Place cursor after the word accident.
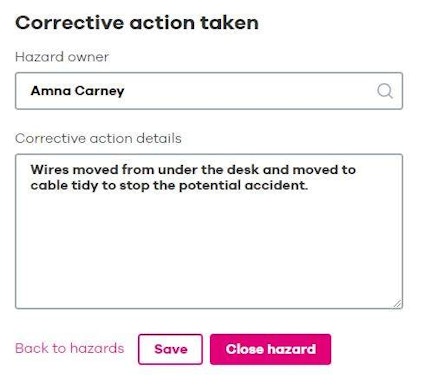 [x=308, y=186]
